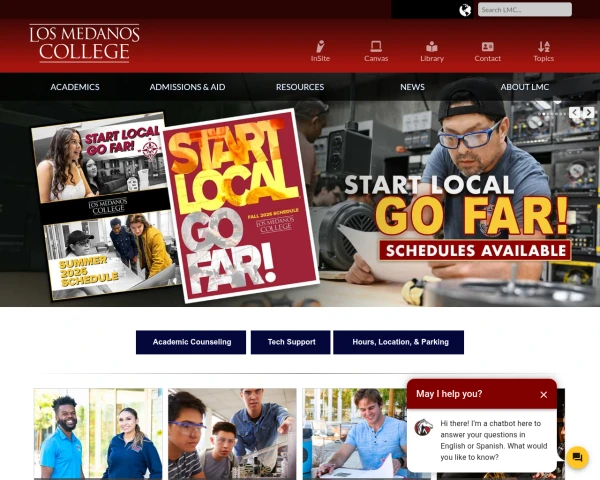The width and height of the screenshot is (600, 480).
Task: Open the Contact card icon
Action: pyautogui.click(x=488, y=51)
